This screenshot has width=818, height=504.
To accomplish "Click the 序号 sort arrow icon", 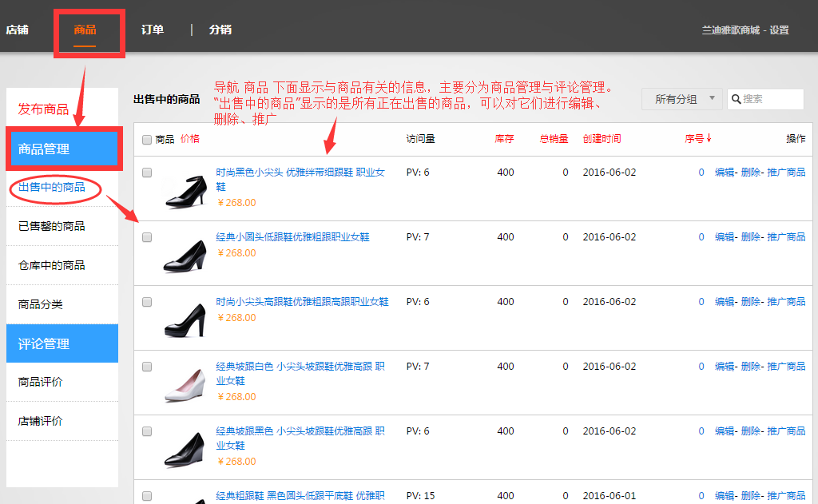I will (x=709, y=138).
